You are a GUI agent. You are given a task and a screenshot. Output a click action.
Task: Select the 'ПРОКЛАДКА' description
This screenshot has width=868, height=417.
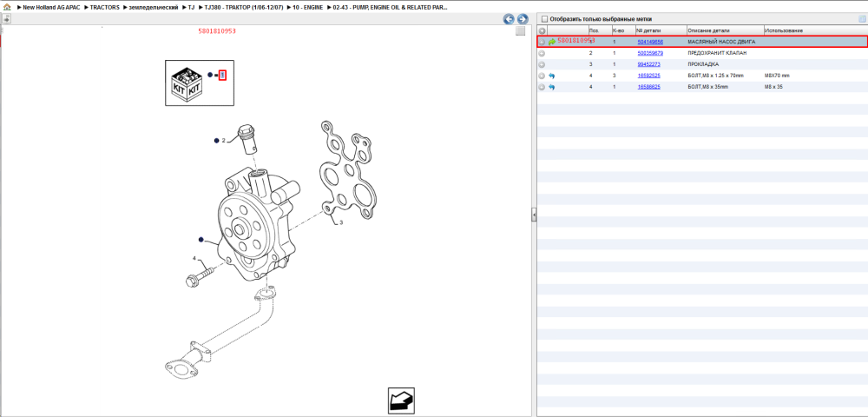click(x=704, y=64)
